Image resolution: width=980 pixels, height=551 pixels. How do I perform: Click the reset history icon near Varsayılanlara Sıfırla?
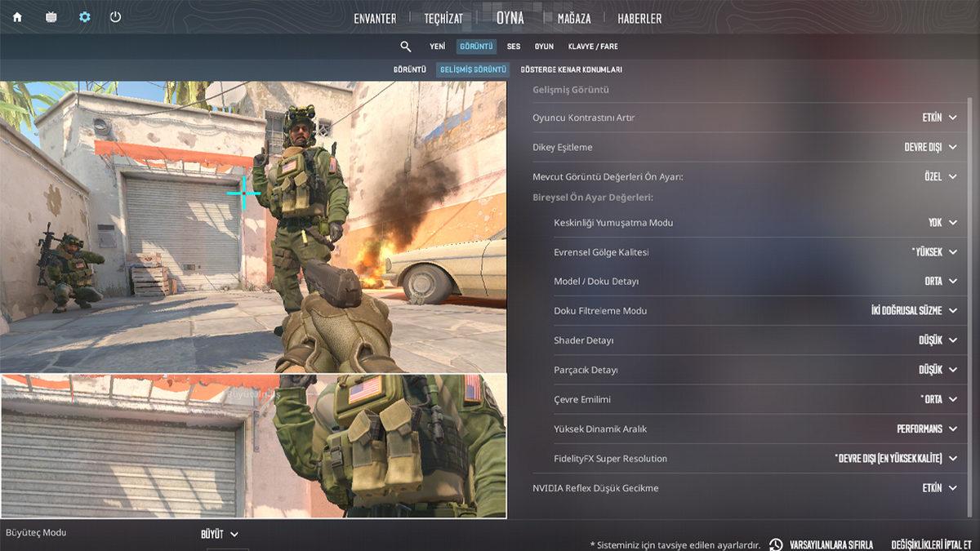(774, 544)
